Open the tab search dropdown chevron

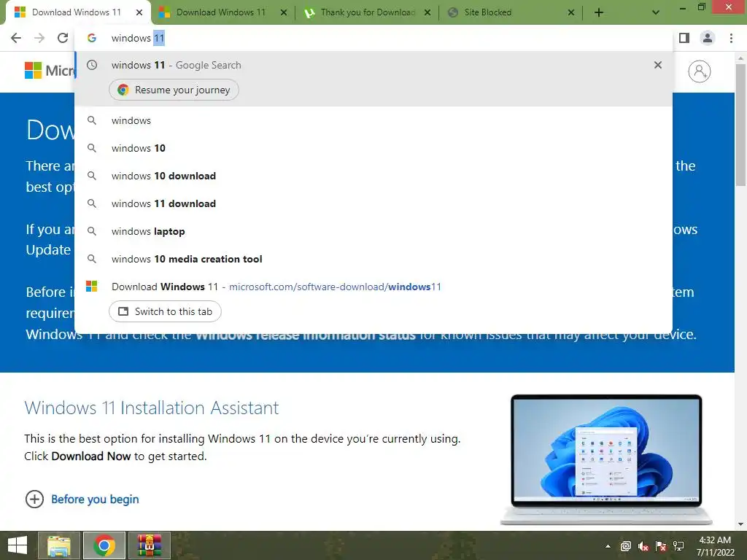(656, 13)
